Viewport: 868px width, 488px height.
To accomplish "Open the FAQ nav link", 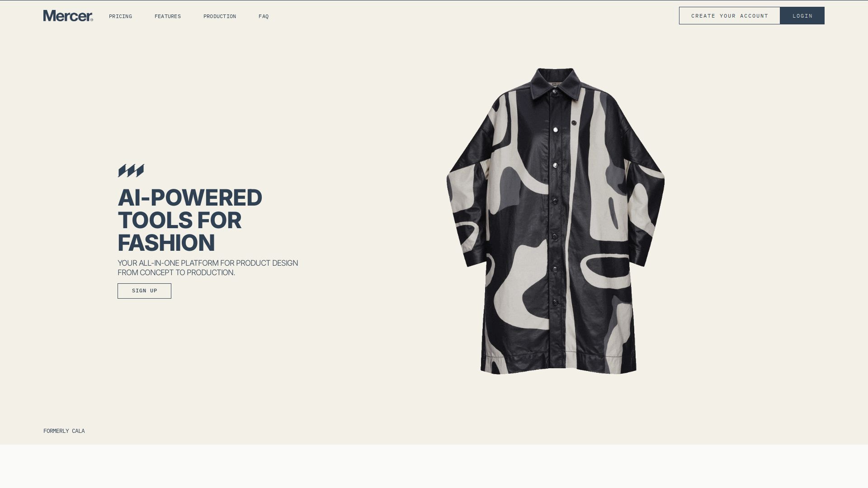I will (264, 16).
